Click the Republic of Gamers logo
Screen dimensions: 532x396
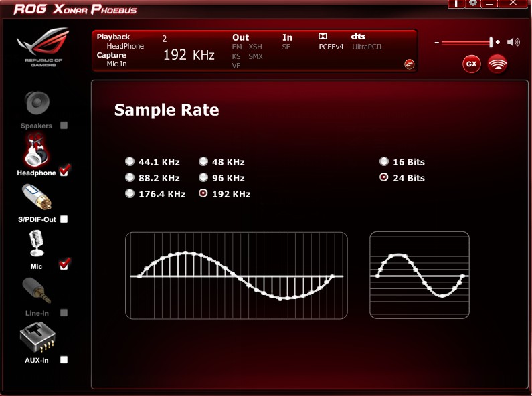43,47
